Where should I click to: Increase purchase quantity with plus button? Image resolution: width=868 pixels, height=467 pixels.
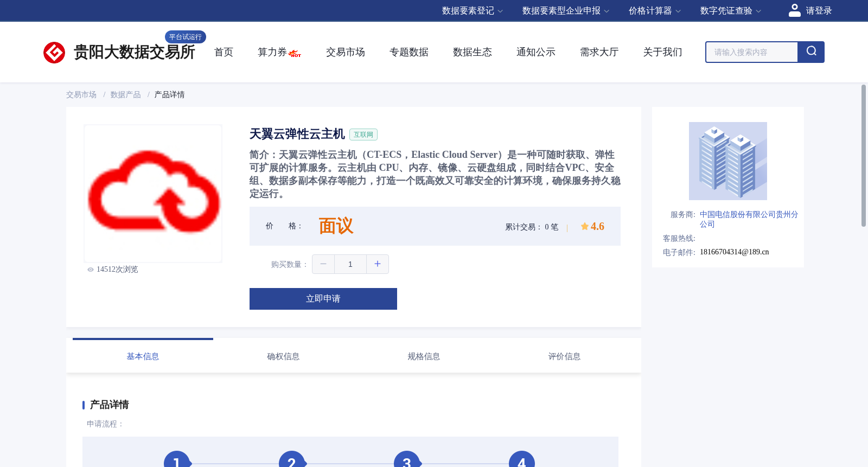coord(378,264)
